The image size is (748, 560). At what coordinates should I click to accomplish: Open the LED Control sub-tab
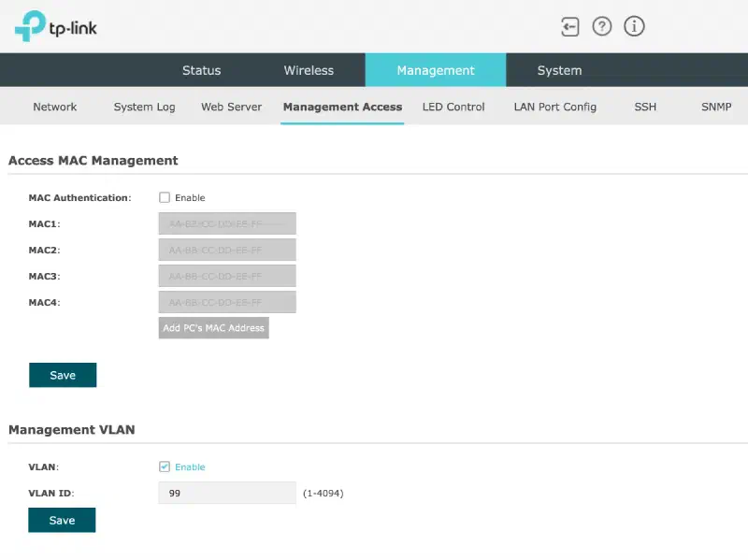tap(453, 107)
